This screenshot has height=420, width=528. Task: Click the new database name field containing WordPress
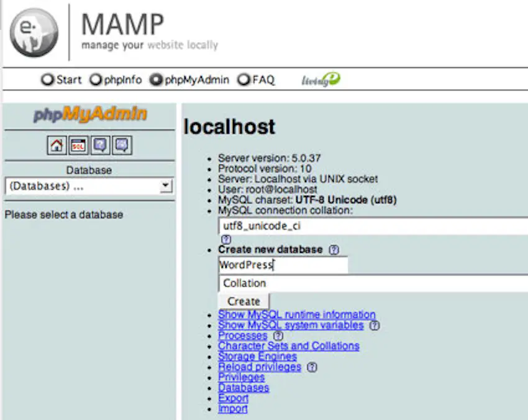(x=283, y=265)
